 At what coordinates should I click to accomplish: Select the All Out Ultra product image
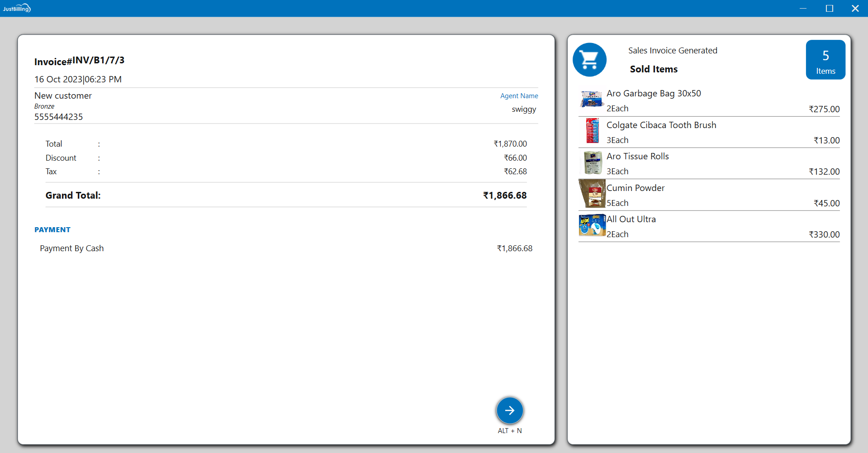592,225
